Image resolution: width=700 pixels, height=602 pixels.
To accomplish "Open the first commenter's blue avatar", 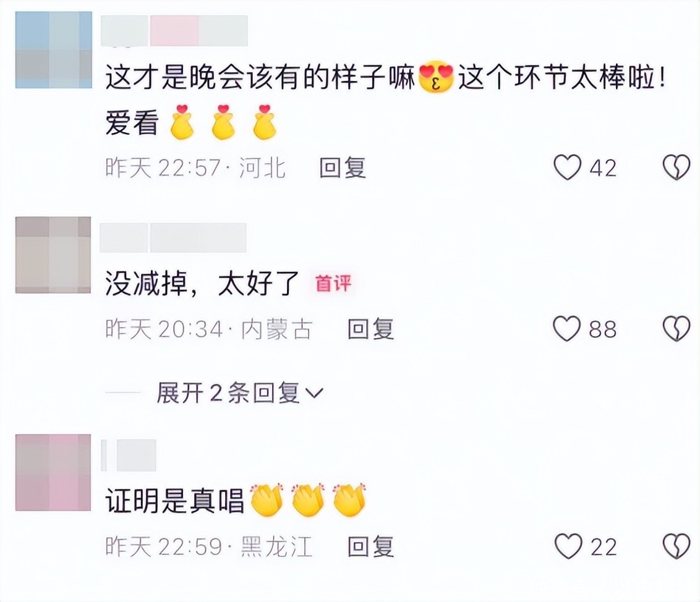I will click(54, 50).
